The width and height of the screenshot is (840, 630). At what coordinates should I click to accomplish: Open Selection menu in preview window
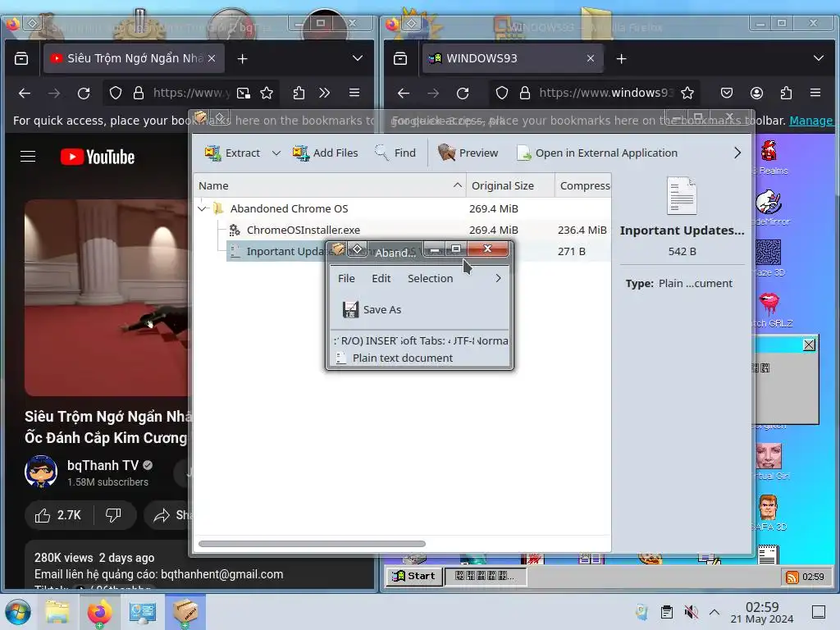(x=430, y=279)
